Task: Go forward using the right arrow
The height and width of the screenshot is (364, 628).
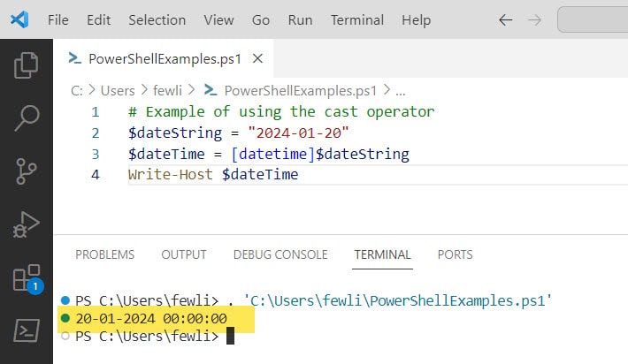Action: point(534,19)
